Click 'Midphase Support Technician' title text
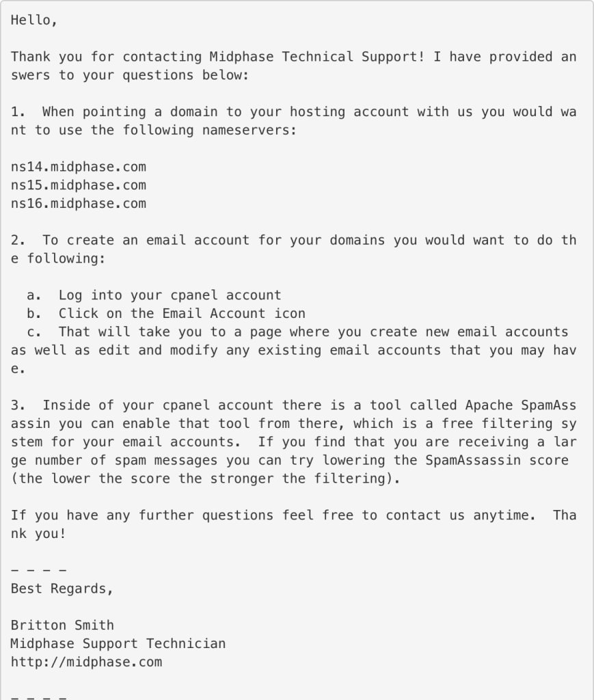This screenshot has width=594, height=700. 118,644
